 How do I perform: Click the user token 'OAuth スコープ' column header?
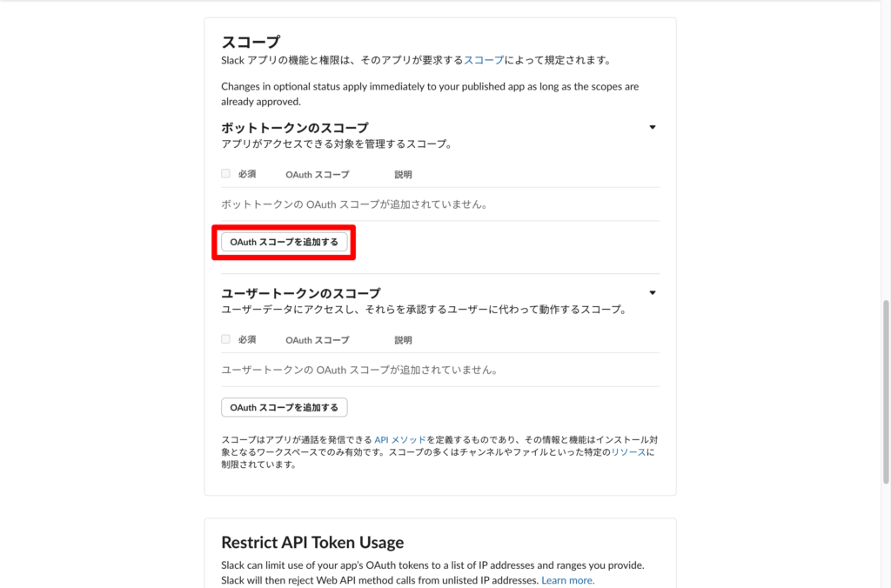coord(317,340)
